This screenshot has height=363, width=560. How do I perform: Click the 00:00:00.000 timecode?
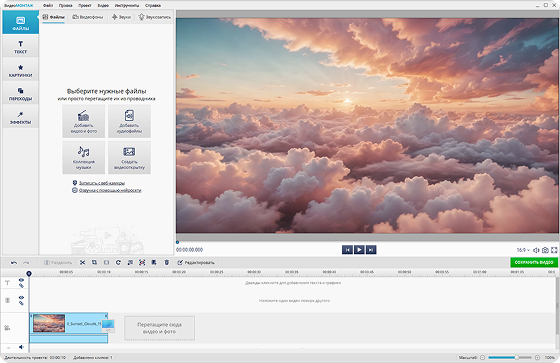(189, 250)
